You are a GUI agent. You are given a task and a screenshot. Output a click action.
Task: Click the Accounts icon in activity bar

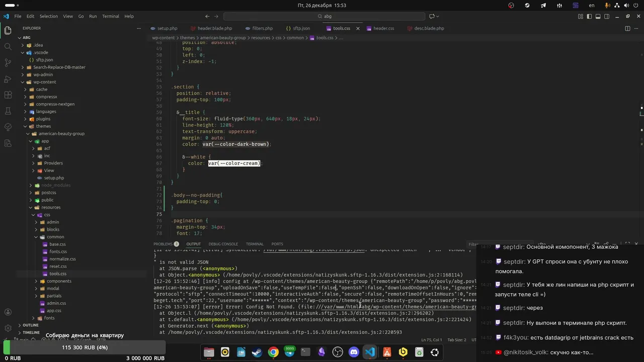[8, 312]
